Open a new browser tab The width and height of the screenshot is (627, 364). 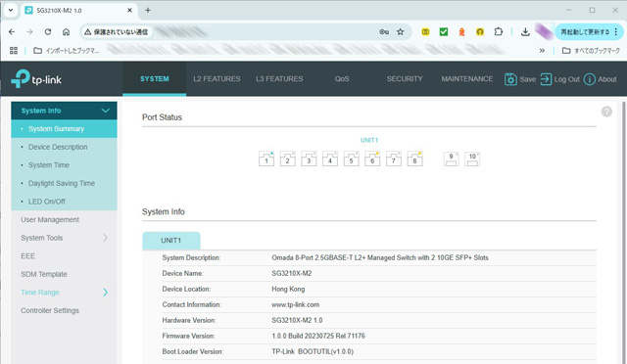tap(148, 11)
